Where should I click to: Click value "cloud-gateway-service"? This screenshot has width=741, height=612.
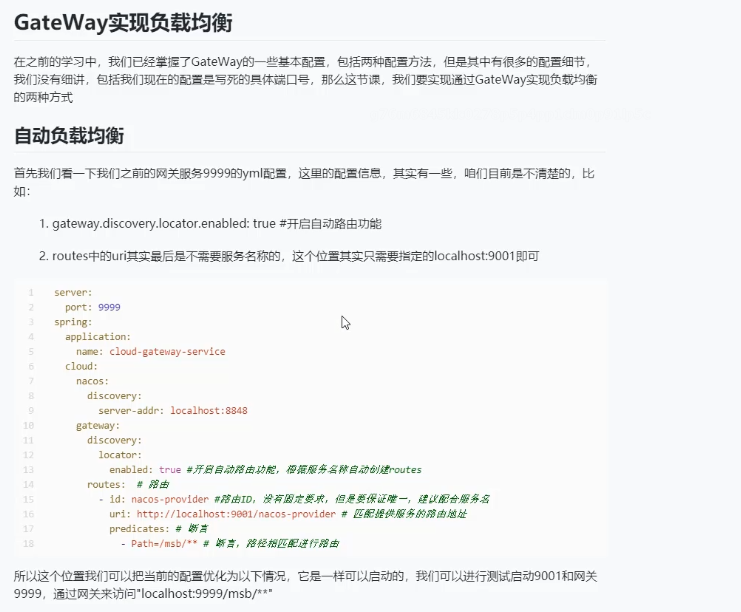(167, 352)
